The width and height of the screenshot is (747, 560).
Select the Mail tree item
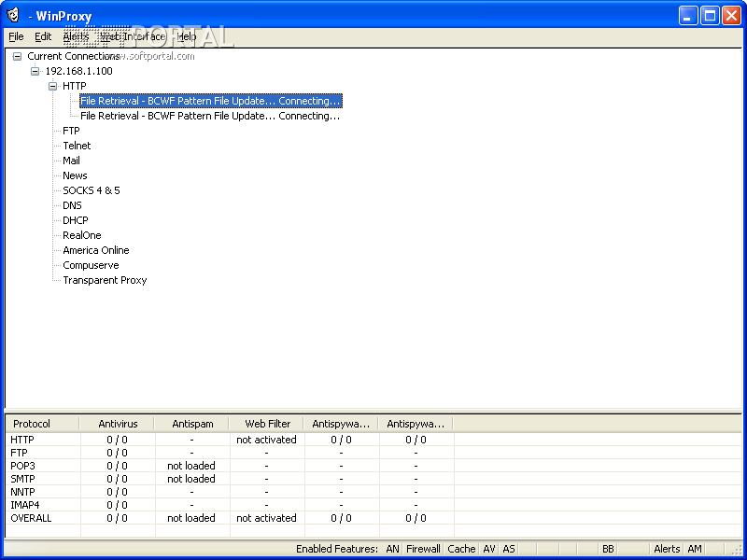click(72, 161)
